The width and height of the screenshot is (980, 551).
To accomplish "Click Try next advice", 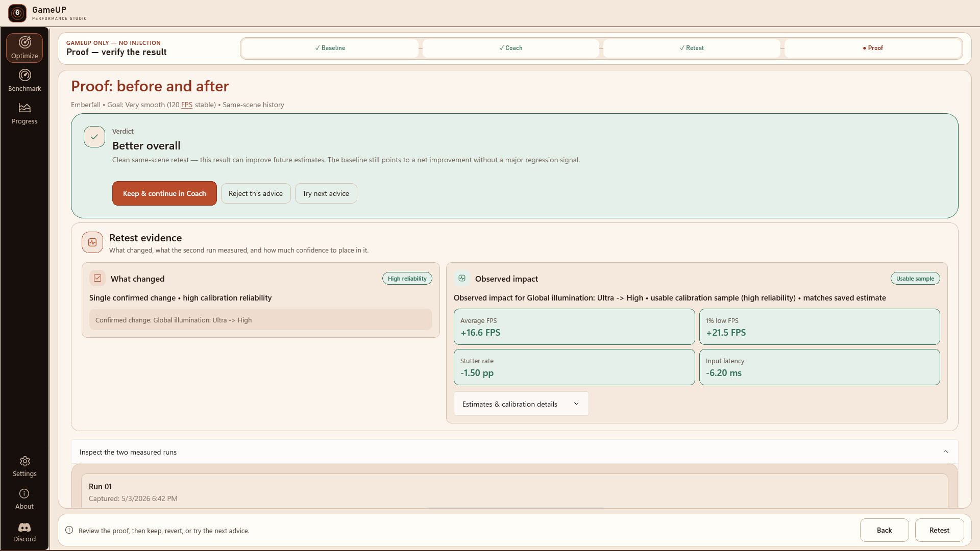I will click(326, 193).
